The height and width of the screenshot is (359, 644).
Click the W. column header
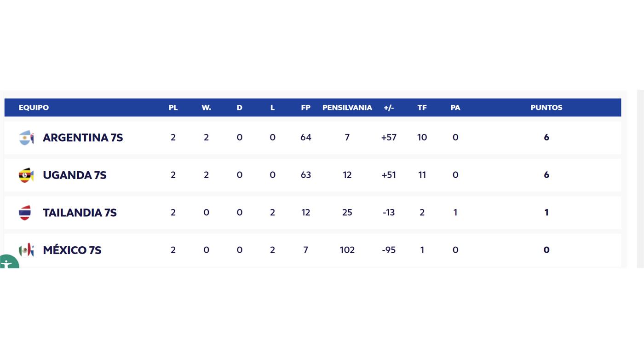pos(206,108)
